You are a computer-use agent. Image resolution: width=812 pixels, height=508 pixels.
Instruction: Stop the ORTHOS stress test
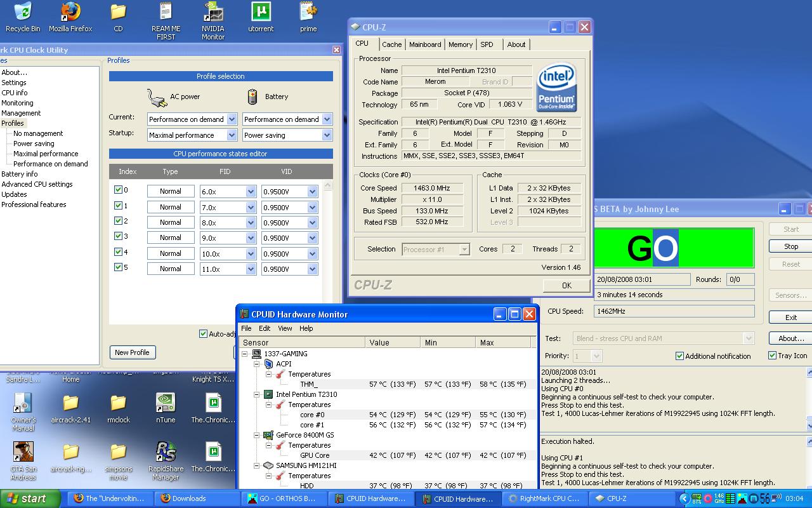790,246
